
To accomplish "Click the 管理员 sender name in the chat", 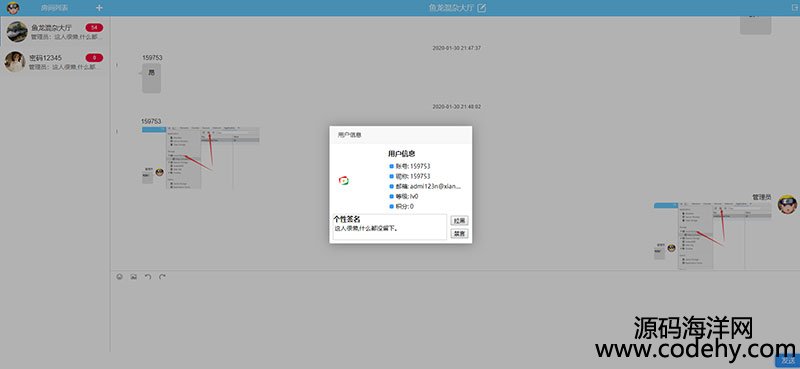I will click(762, 197).
